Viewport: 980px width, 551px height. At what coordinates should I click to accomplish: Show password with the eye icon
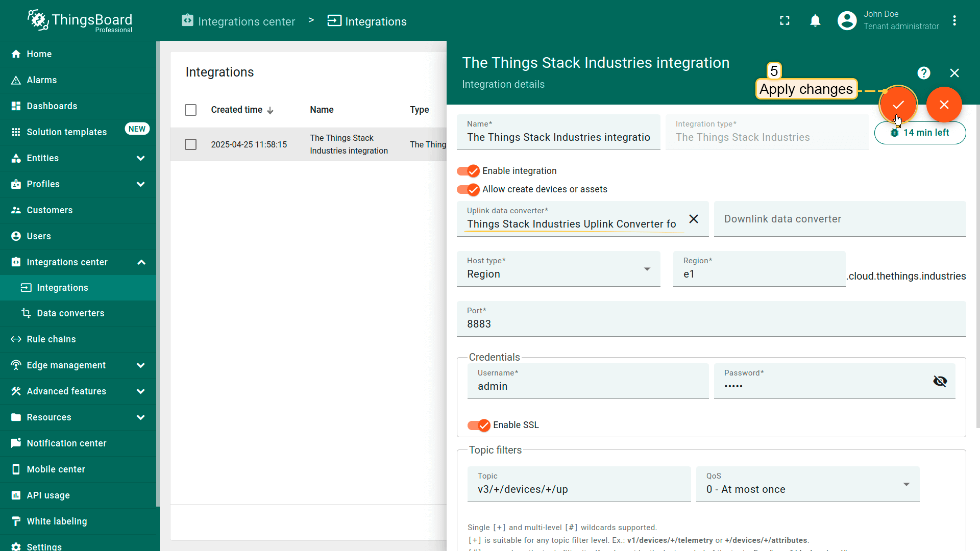pyautogui.click(x=940, y=381)
